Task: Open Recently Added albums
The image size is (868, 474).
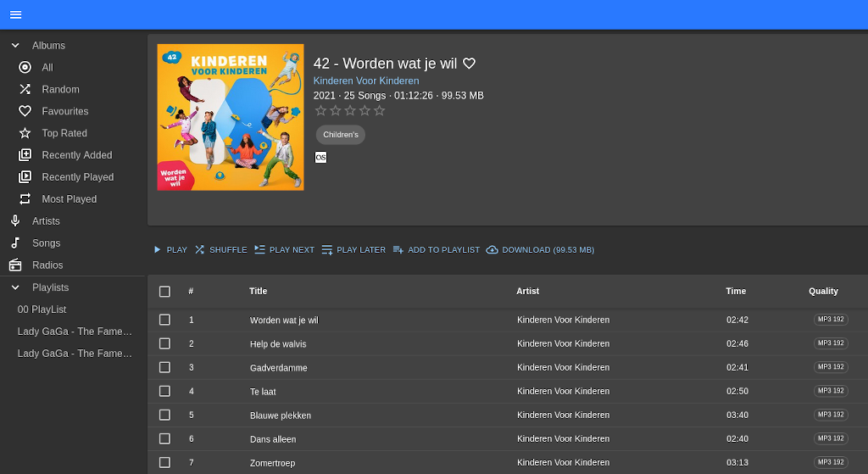Action: click(x=76, y=155)
